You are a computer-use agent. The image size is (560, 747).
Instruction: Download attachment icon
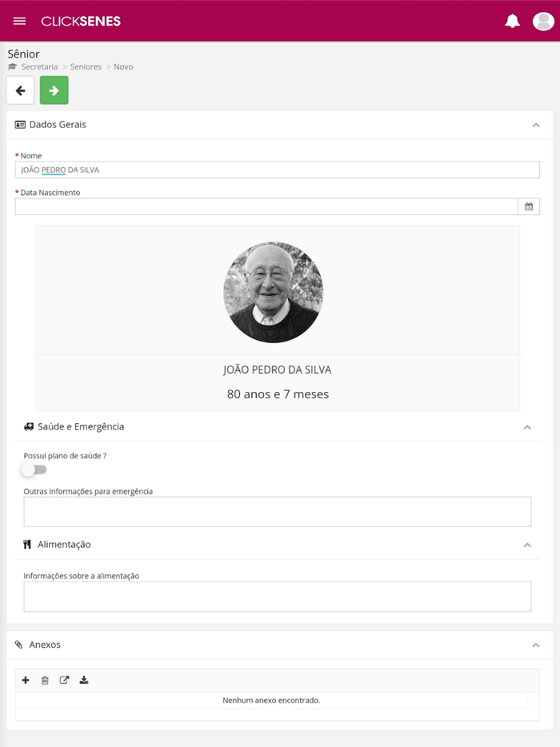(84, 680)
